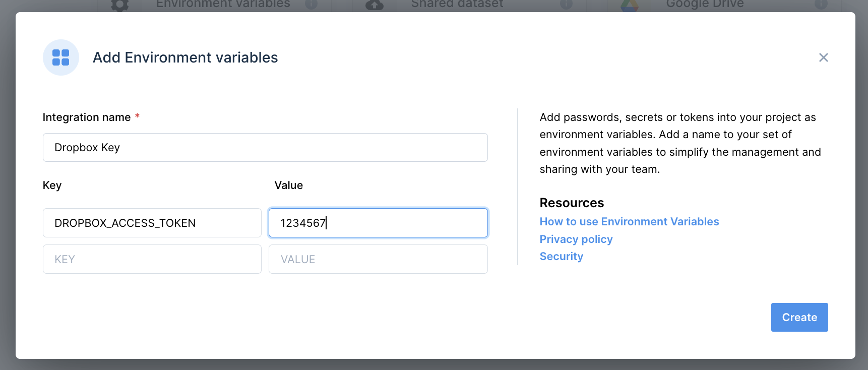This screenshot has width=868, height=370.
Task: Click the Create button
Action: click(799, 318)
